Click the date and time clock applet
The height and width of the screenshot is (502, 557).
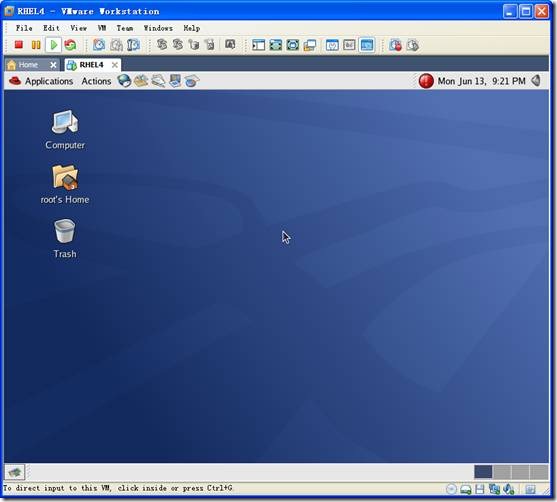(x=481, y=81)
